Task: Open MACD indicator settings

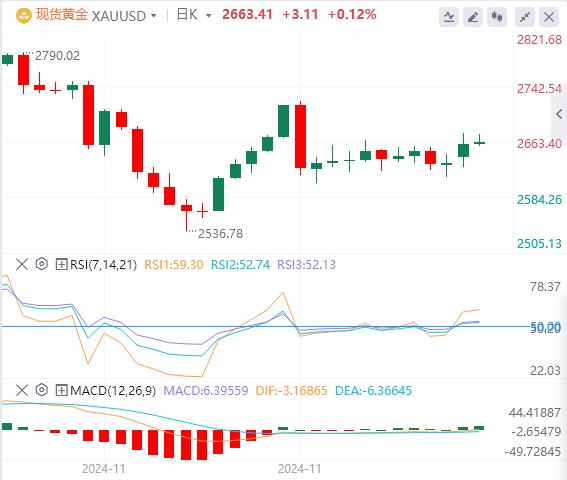Action: [42, 390]
